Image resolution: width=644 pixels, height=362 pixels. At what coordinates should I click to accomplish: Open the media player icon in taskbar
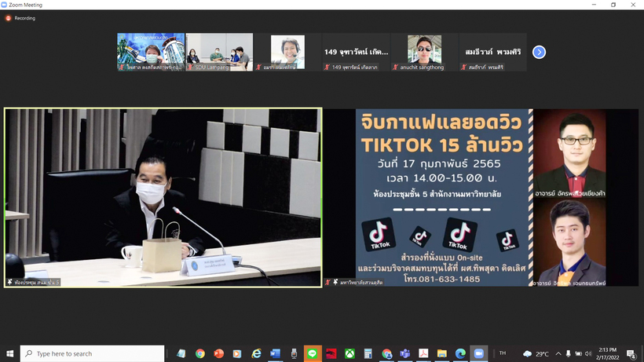click(237, 353)
